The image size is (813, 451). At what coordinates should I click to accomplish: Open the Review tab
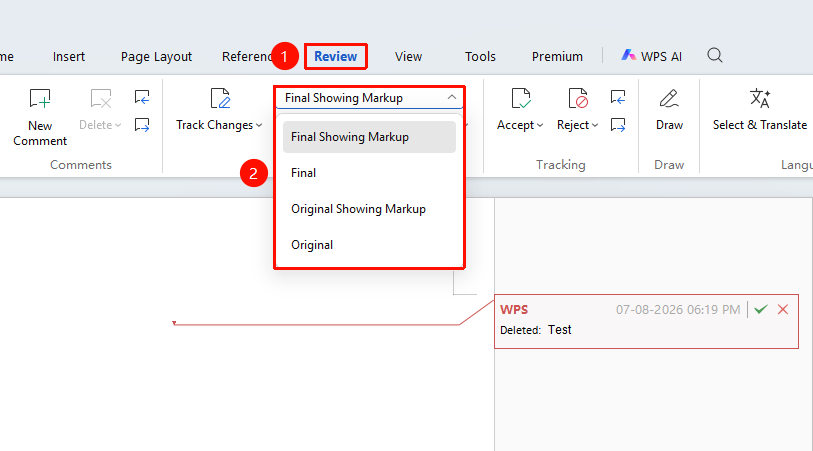click(335, 57)
